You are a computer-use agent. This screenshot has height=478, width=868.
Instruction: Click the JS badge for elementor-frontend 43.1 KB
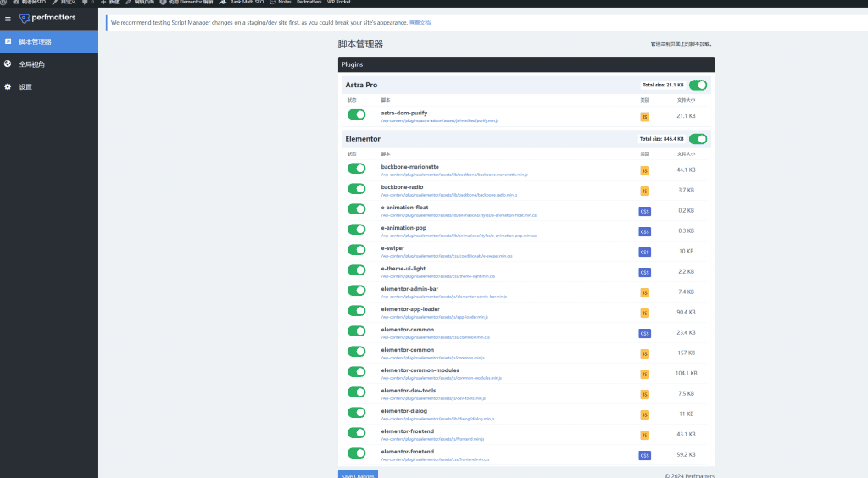644,435
